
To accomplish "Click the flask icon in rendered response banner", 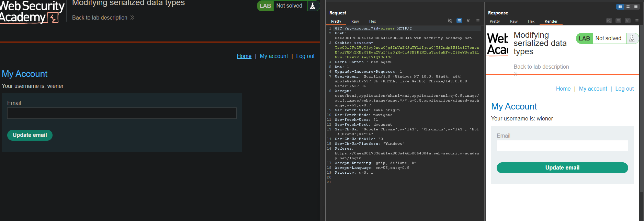I will (632, 38).
